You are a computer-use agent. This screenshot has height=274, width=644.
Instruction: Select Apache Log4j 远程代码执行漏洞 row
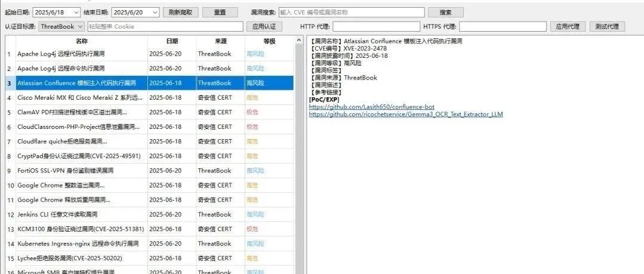pos(149,54)
